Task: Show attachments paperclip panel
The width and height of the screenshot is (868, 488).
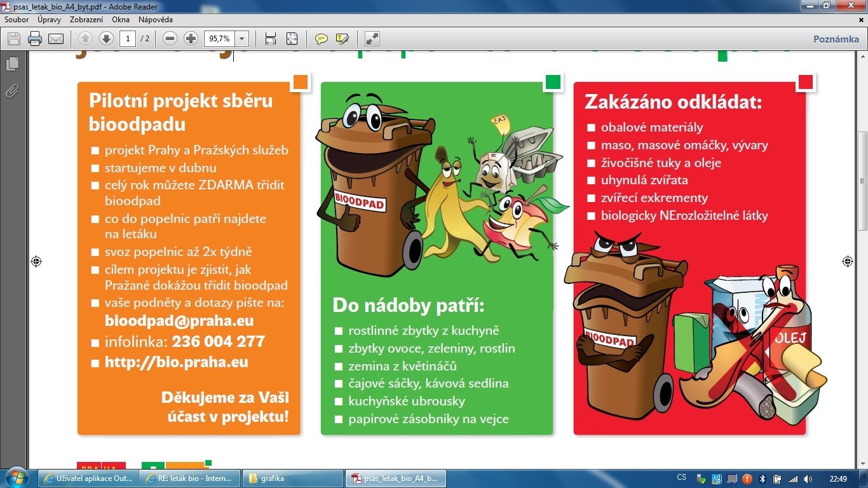Action: coord(12,91)
